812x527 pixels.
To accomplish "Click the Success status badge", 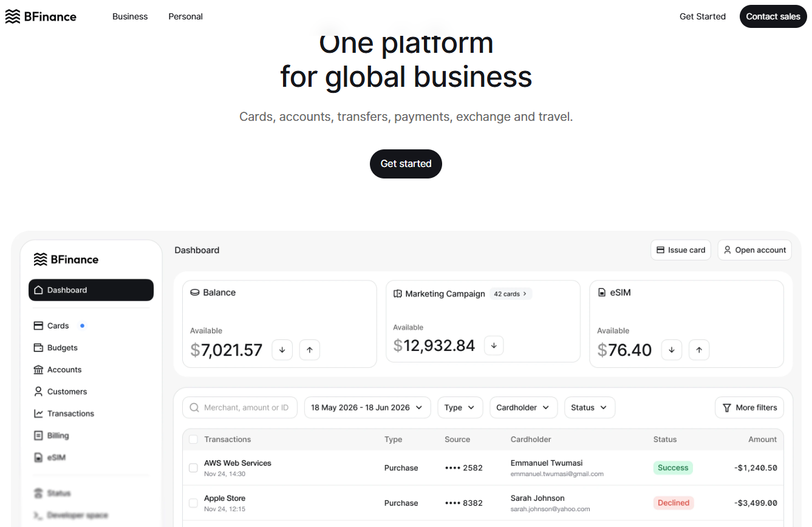I will pos(673,467).
